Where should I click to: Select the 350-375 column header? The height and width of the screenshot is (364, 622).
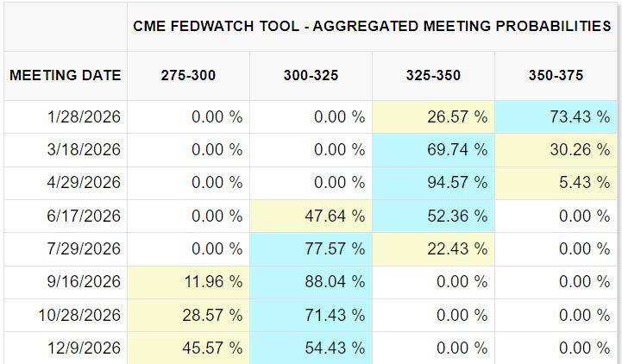coord(556,75)
